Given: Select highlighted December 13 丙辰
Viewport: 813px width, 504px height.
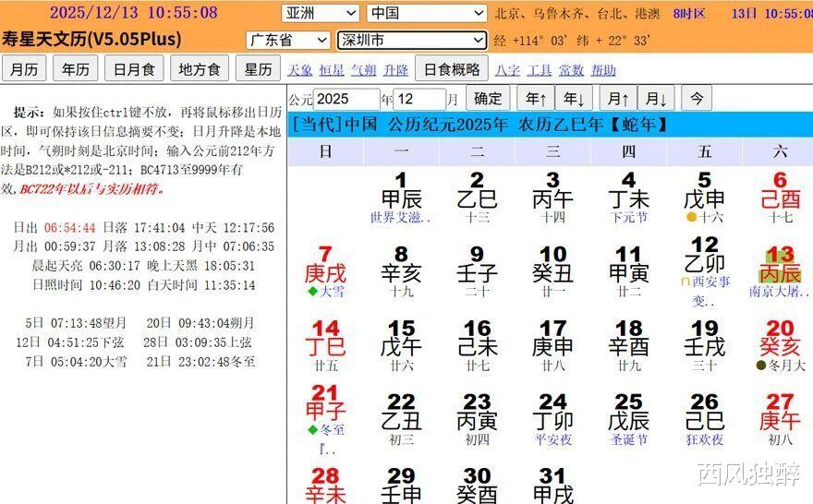Looking at the screenshot, I should [x=780, y=270].
